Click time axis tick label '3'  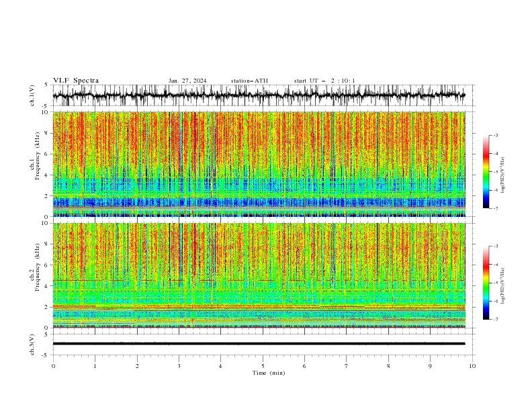coord(179,366)
